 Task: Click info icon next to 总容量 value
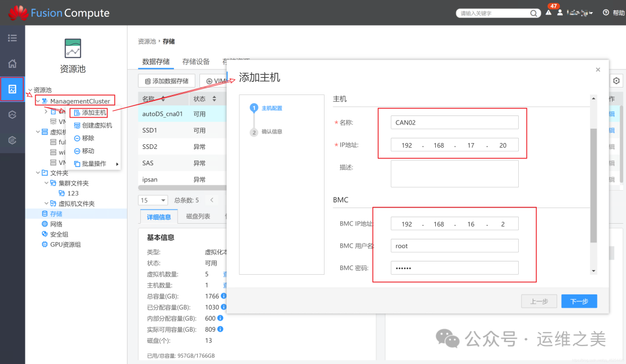(224, 296)
